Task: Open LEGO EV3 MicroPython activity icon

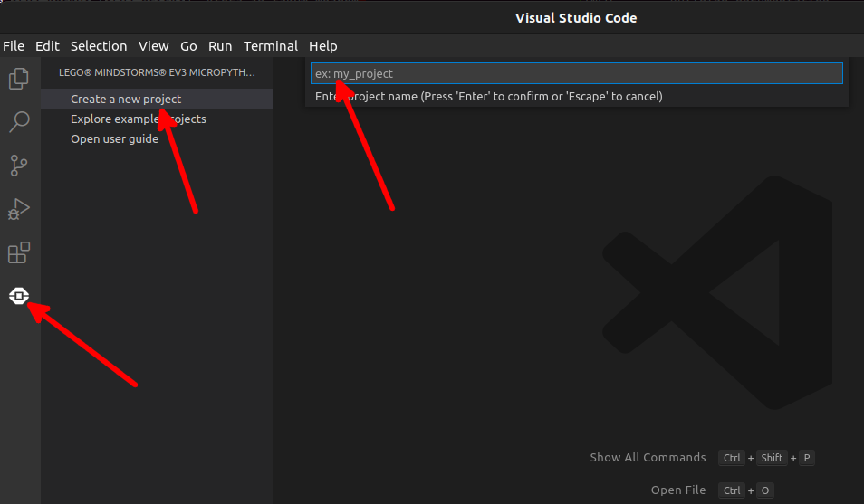Action: [x=19, y=296]
